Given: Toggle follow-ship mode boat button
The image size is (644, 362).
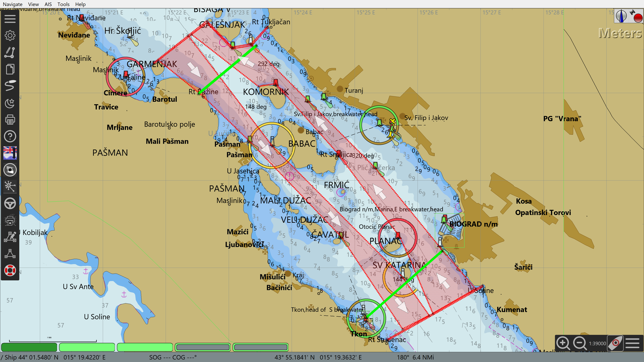Looking at the screenshot, I should 615,343.
